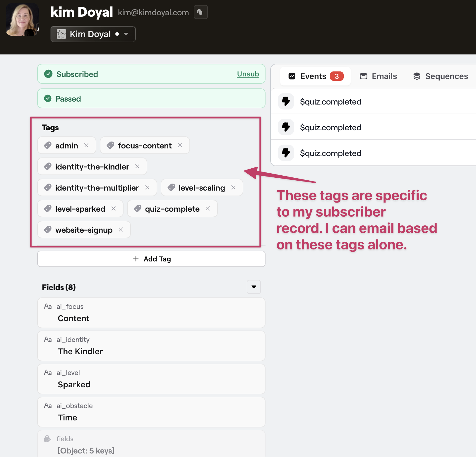The width and height of the screenshot is (476, 457).
Task: Click the tag icon on the admin tag
Action: (x=48, y=145)
